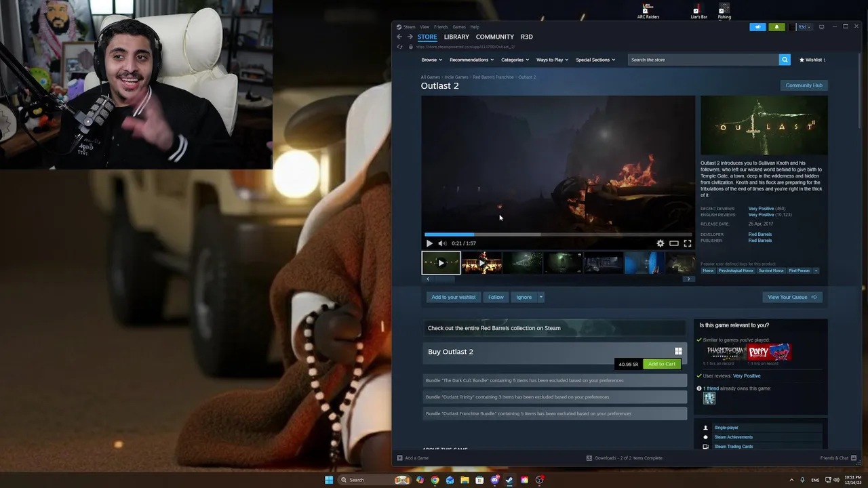Go forward with the Steam forward arrow

(410, 37)
